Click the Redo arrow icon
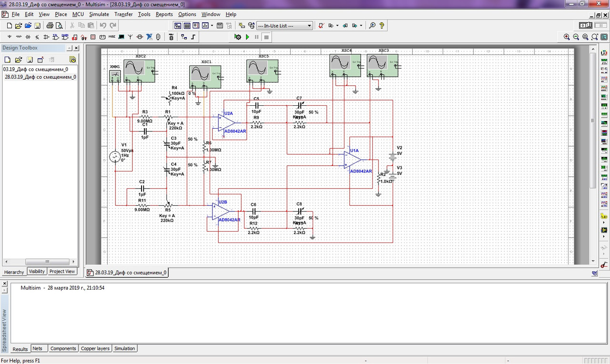610x364 pixels. pyautogui.click(x=113, y=26)
